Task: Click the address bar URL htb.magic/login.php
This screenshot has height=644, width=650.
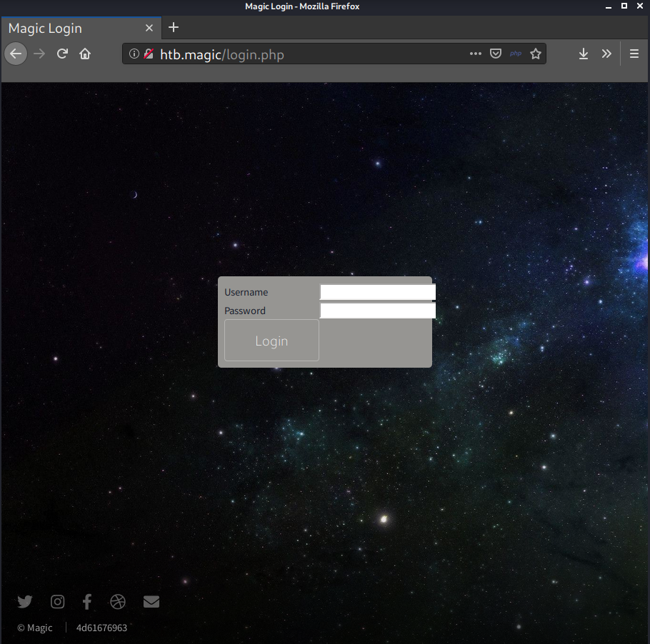Action: click(x=222, y=54)
